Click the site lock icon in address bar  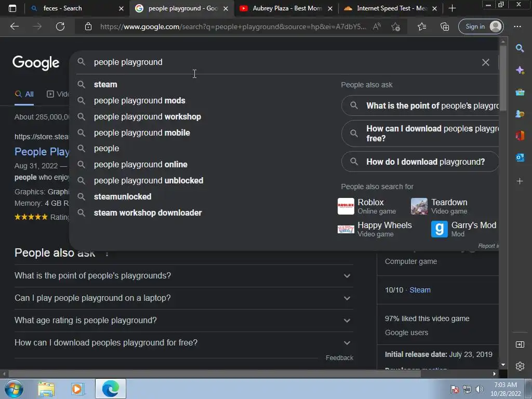88,26
